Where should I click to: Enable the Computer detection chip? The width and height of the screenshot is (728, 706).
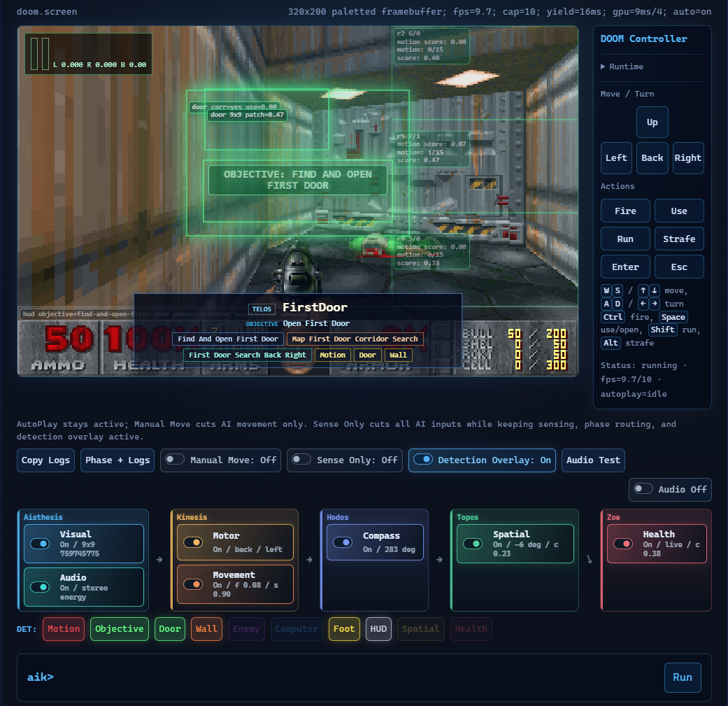click(297, 629)
